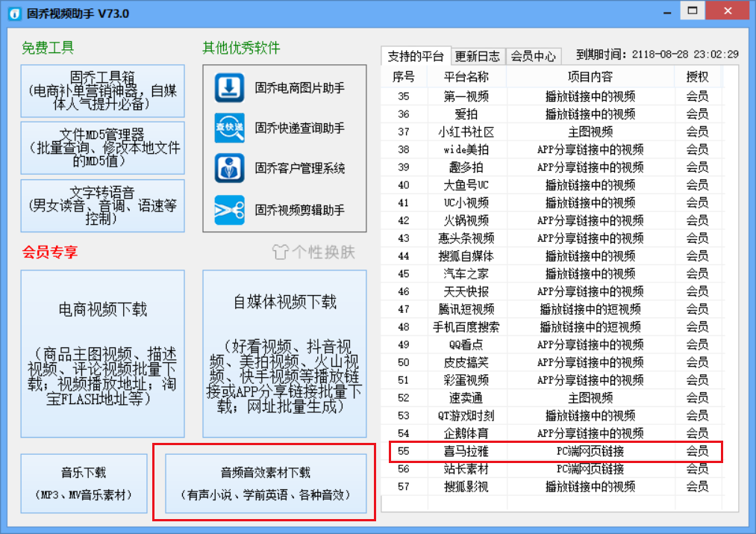This screenshot has height=534, width=756.
Task: Click 固乔快递查询助手 label
Action: click(x=300, y=128)
